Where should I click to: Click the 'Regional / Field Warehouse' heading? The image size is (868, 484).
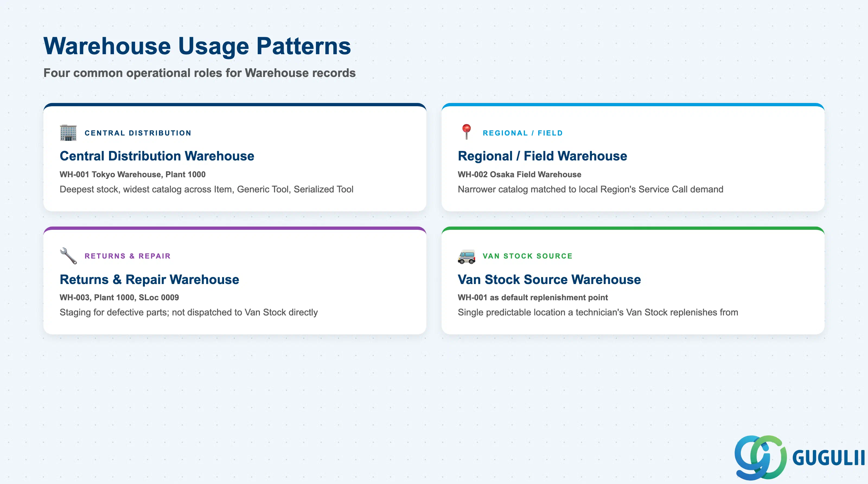(x=542, y=156)
